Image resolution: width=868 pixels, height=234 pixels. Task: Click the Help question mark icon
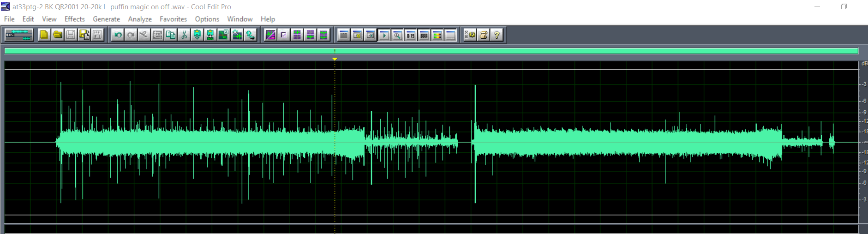[497, 35]
